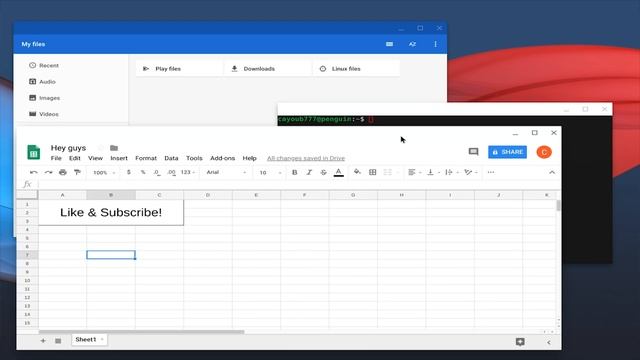This screenshot has width=640, height=360.
Task: Click the All changes saved in Drive link
Action: pyautogui.click(x=306, y=158)
